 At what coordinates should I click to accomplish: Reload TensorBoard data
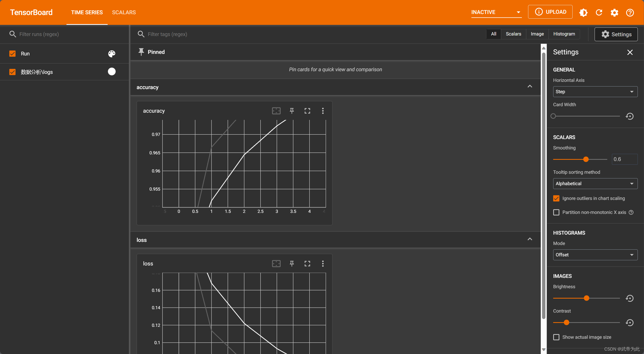(599, 12)
